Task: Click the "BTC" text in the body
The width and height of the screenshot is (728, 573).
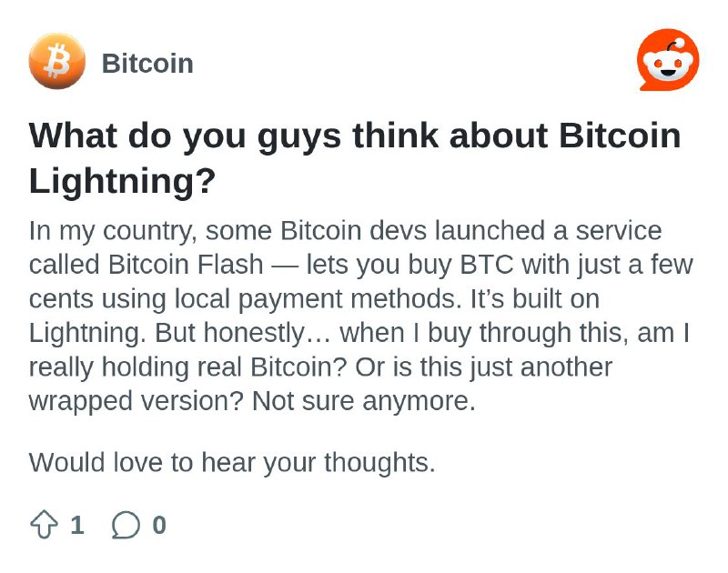Action: (487, 265)
